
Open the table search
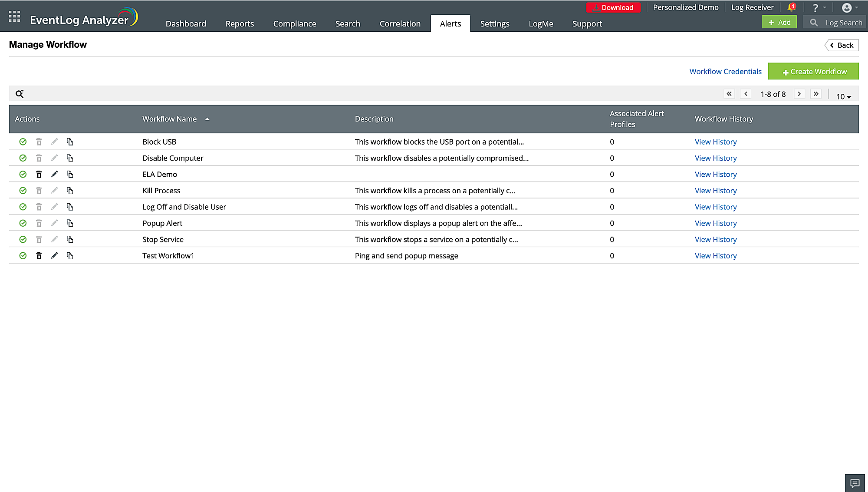point(19,93)
